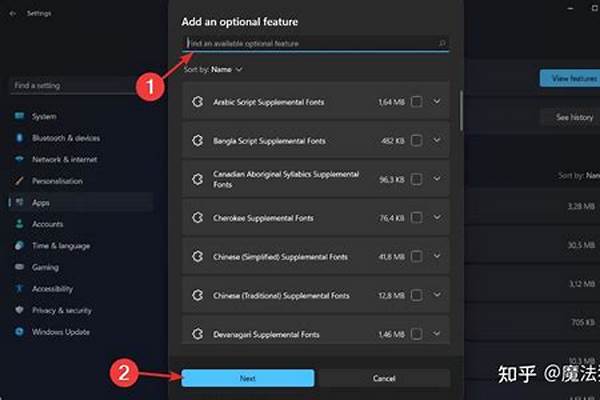The height and width of the screenshot is (400, 600).
Task: Open Apps in the settings sidebar
Action: click(x=40, y=202)
